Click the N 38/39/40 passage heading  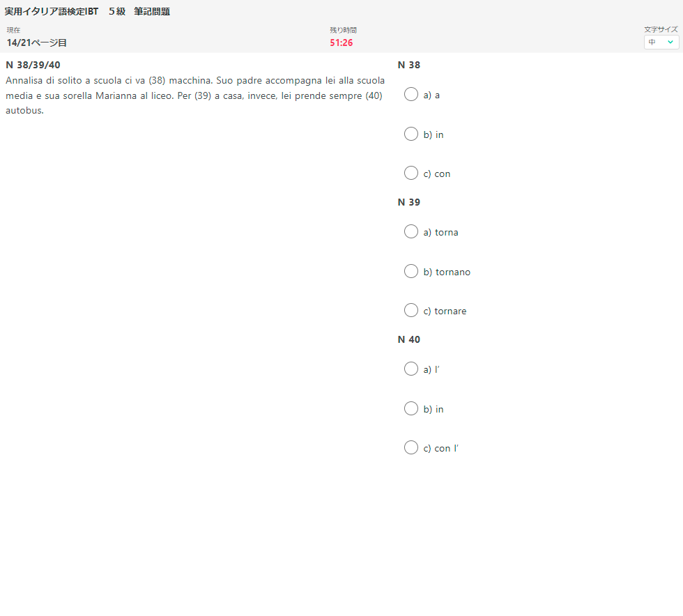[33, 65]
